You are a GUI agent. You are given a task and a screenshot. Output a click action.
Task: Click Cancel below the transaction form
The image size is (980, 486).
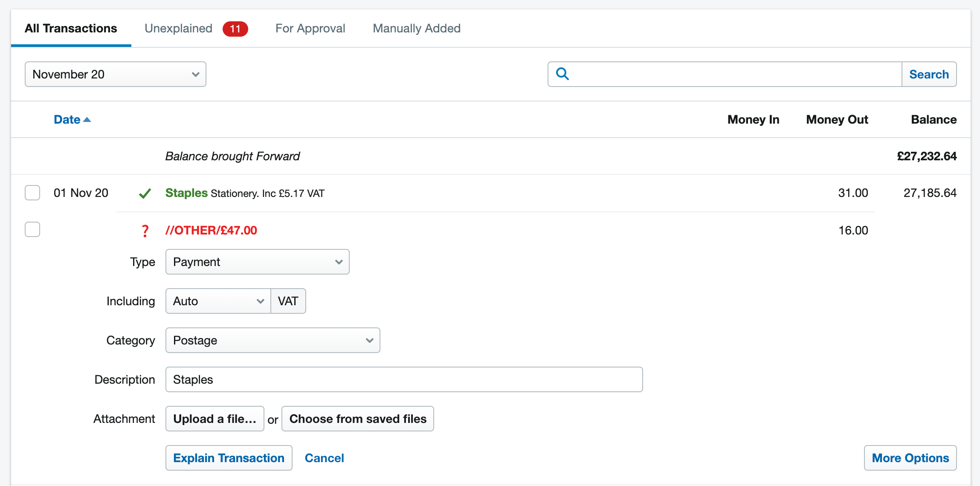point(324,457)
